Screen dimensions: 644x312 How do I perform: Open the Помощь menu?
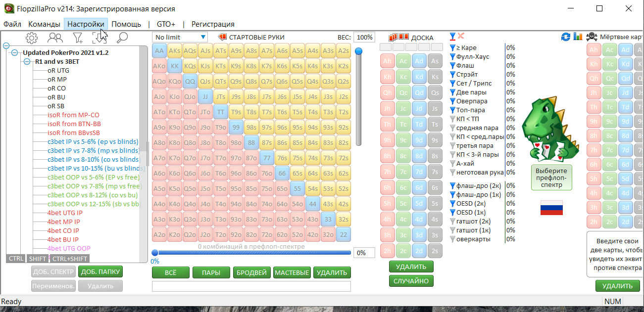pyautogui.click(x=126, y=24)
